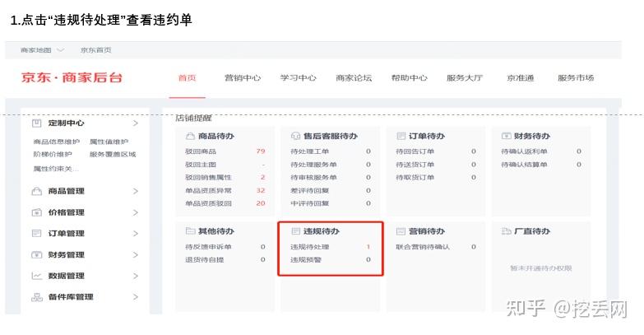Click the 商品管理 bag icon
Image resolution: width=644 pixels, height=335 pixels.
pyautogui.click(x=36, y=191)
